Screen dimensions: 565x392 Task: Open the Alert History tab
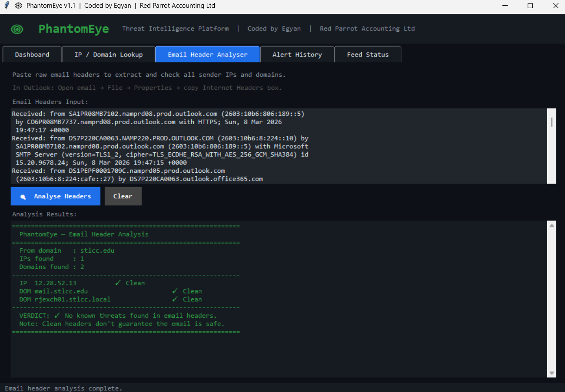click(297, 55)
